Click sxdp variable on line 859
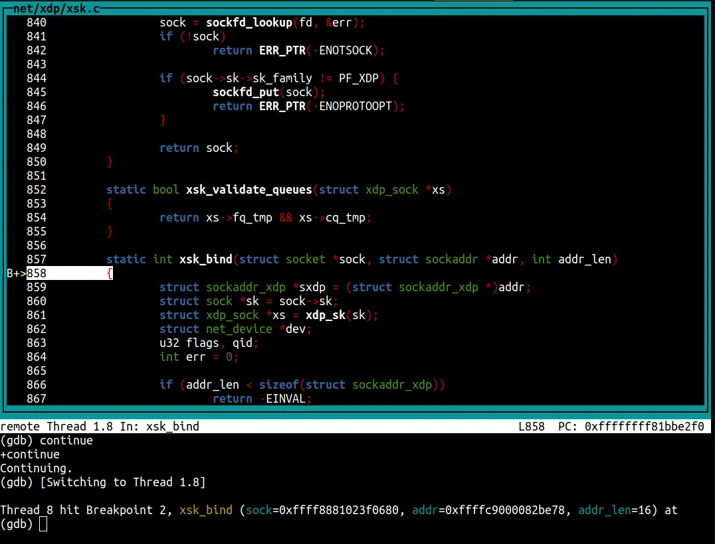715x544 pixels. (x=312, y=287)
